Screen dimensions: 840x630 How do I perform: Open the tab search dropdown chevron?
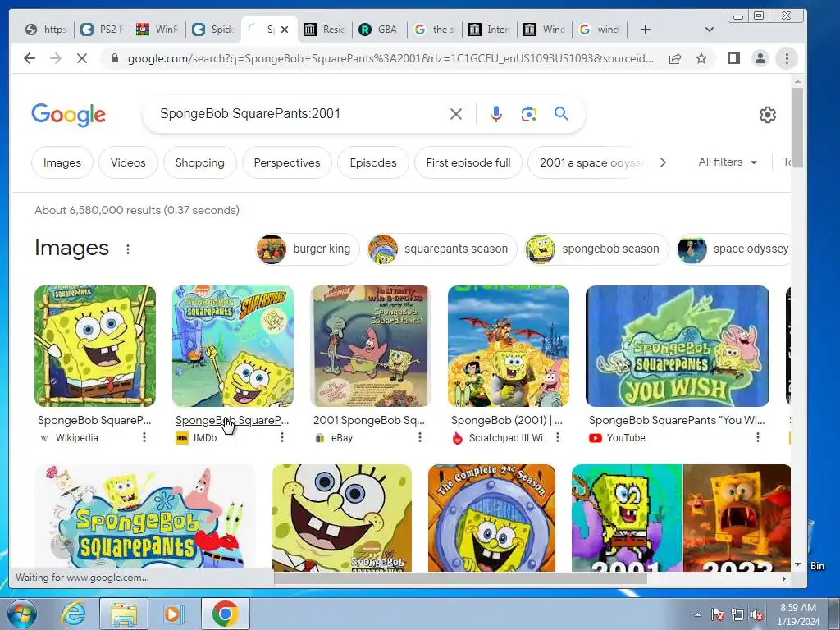click(x=710, y=30)
